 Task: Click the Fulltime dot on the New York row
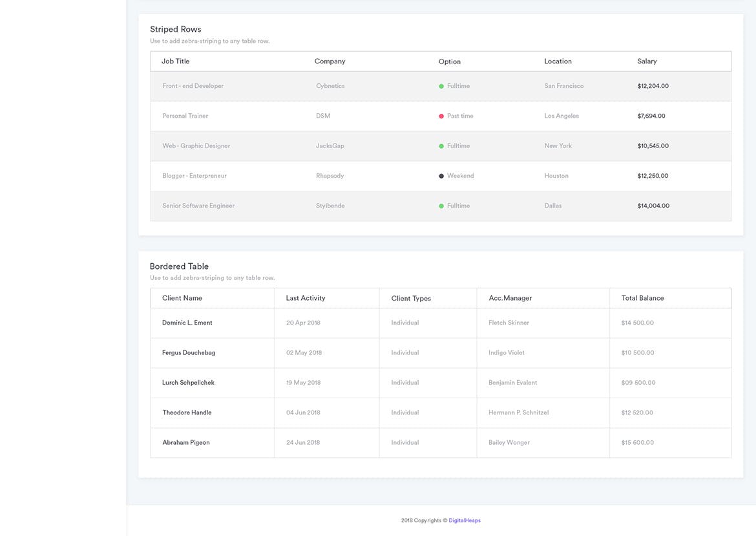[x=440, y=145]
